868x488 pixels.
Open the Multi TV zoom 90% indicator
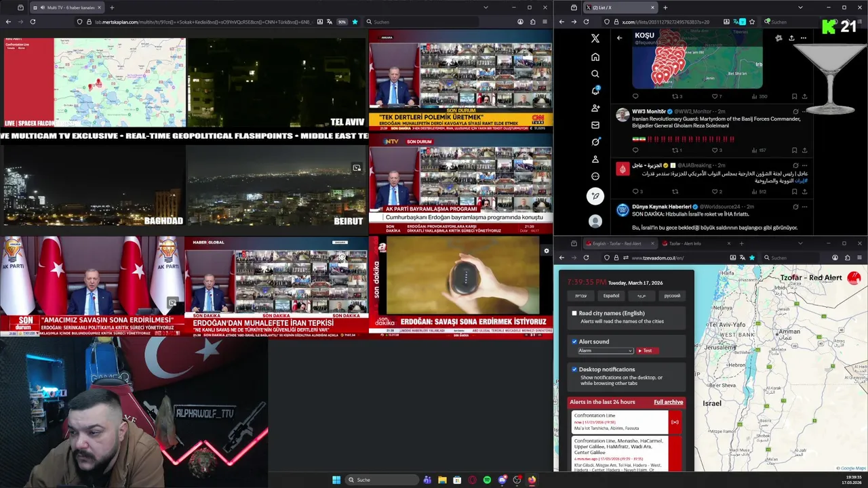[x=342, y=22]
